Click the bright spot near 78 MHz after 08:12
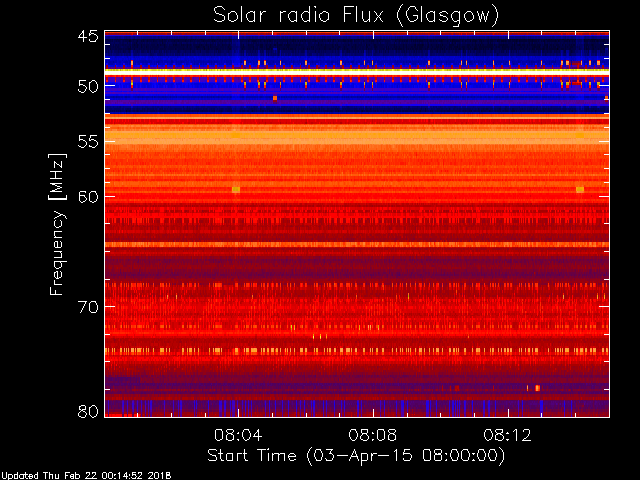Viewport: 640px width, 480px height. coord(538,388)
